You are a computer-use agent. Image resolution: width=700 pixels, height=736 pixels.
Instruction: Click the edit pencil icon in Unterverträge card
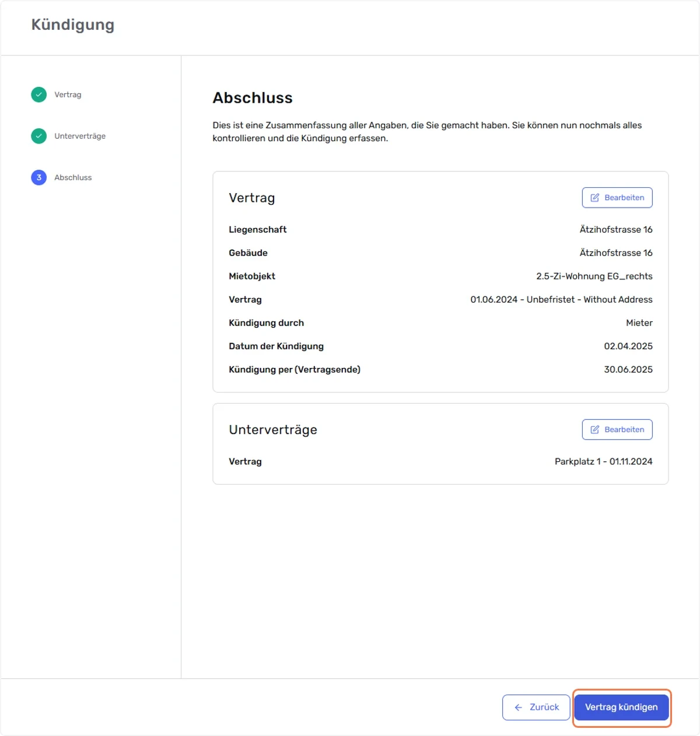[x=595, y=430]
